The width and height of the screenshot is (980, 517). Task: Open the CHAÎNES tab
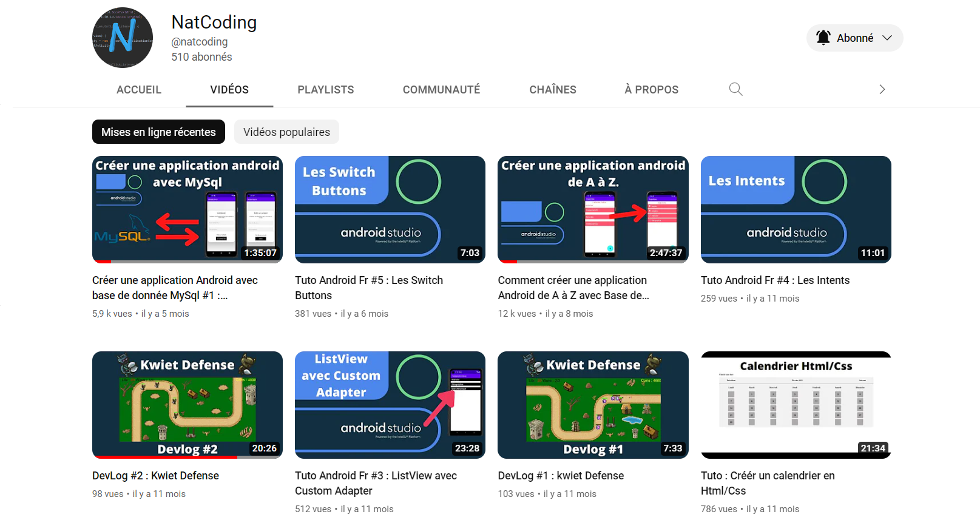click(552, 90)
